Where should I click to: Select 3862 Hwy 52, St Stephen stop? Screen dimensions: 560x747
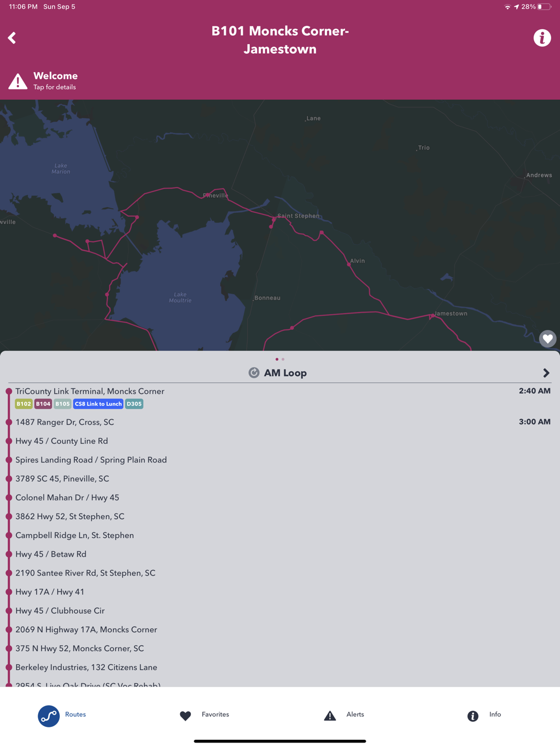70,516
